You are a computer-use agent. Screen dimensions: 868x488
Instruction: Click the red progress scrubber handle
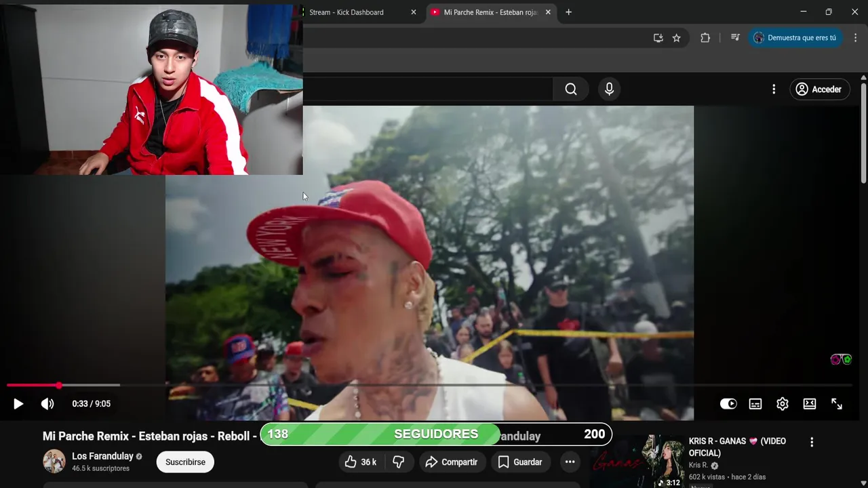click(59, 385)
